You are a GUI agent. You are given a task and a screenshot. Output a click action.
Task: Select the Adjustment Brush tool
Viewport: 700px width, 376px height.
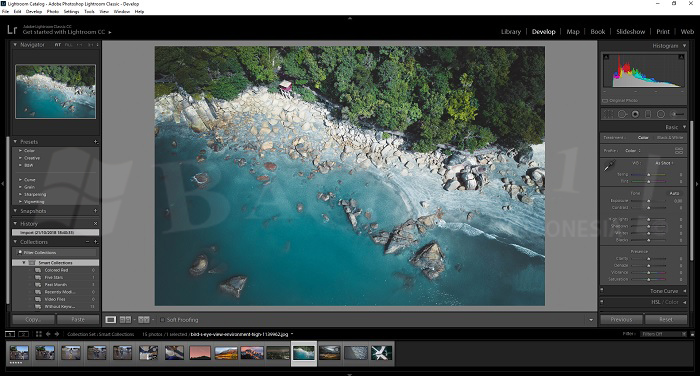(x=678, y=114)
